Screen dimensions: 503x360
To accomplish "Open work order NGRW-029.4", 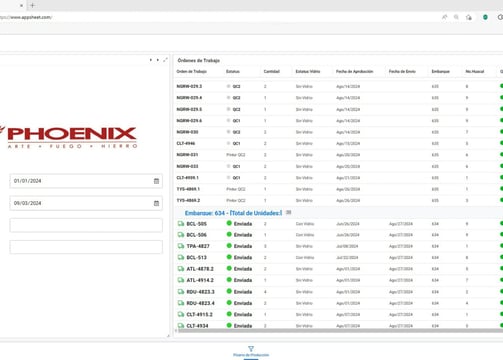I will click(x=189, y=98).
